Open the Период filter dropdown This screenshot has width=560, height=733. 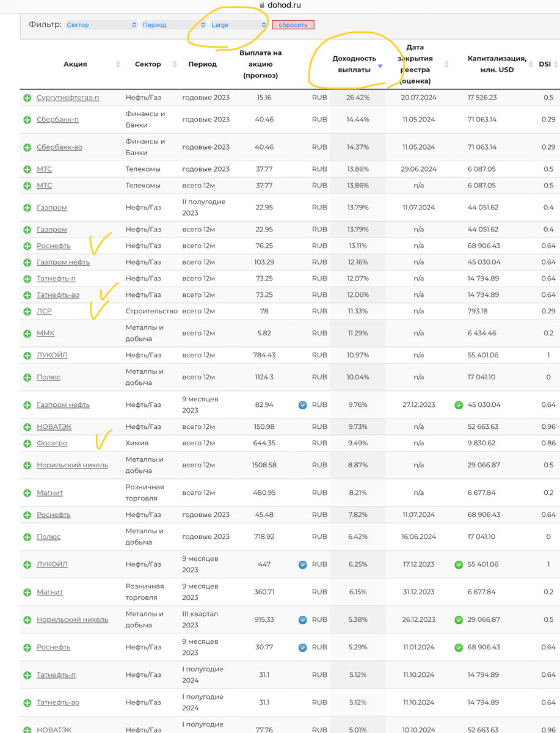pos(173,25)
